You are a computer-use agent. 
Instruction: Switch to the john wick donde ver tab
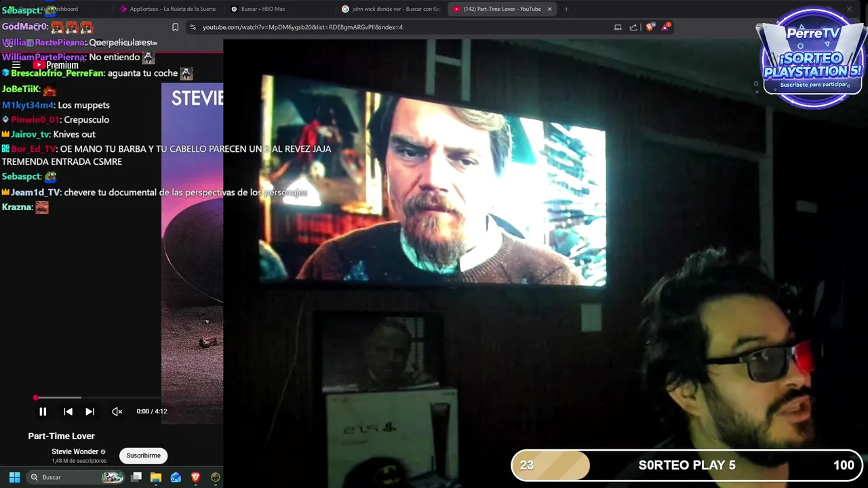[x=391, y=9]
